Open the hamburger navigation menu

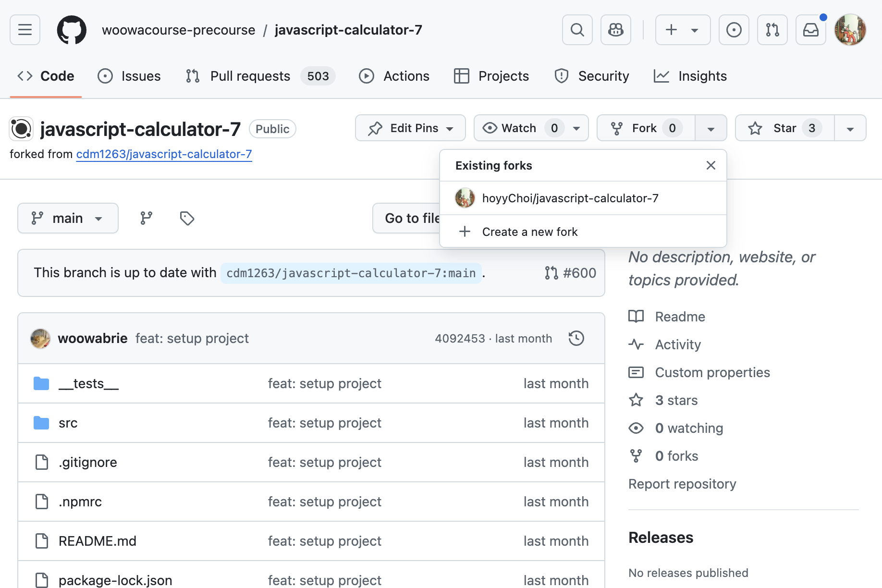click(x=25, y=30)
